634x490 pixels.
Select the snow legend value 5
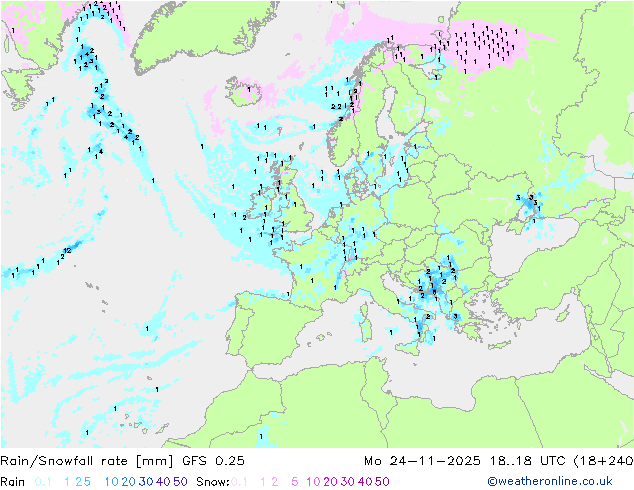click(x=295, y=482)
